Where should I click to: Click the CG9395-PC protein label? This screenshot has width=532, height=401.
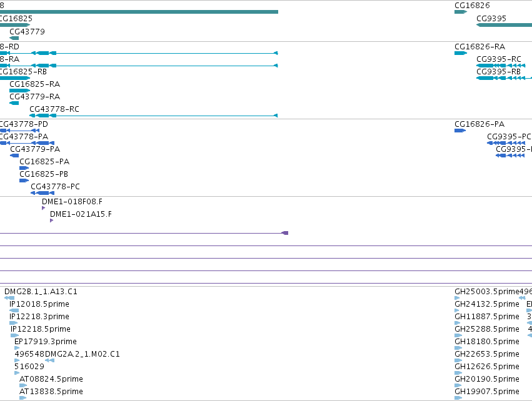509,137
